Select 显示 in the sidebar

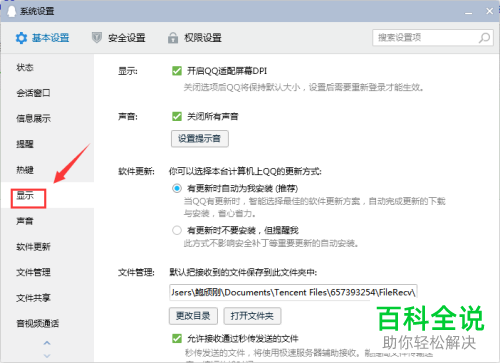25,195
